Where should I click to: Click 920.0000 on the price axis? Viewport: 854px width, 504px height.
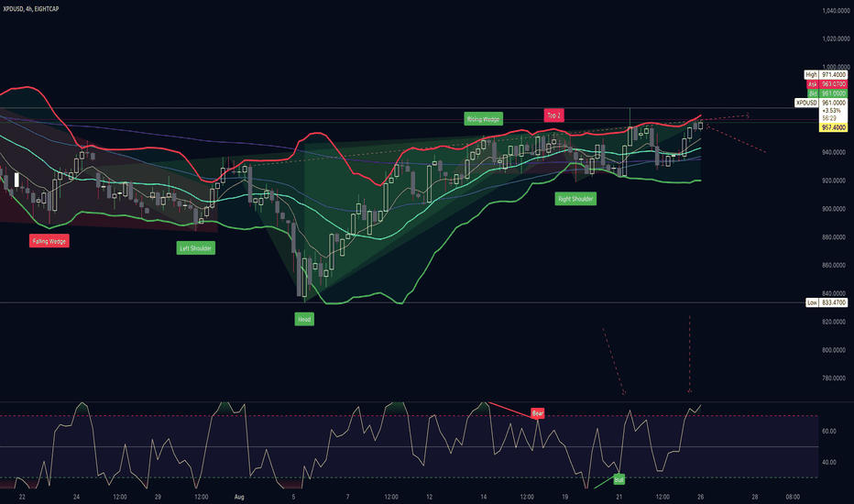click(x=833, y=181)
